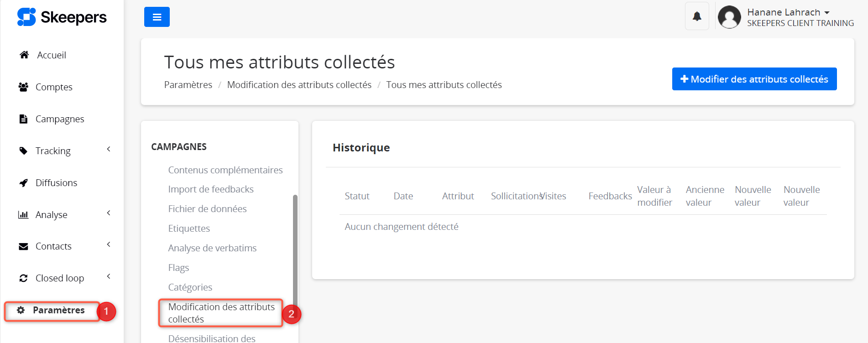868x343 pixels.
Task: Open Désensibilisation des settings link
Action: click(x=212, y=338)
